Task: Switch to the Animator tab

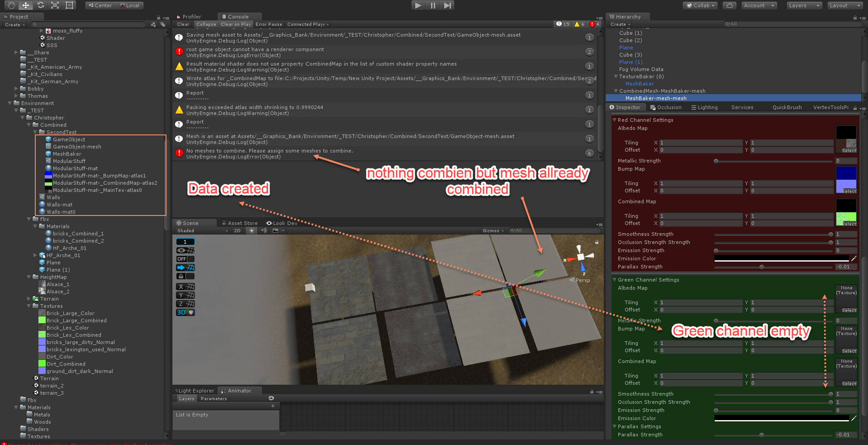Action: [x=240, y=390]
